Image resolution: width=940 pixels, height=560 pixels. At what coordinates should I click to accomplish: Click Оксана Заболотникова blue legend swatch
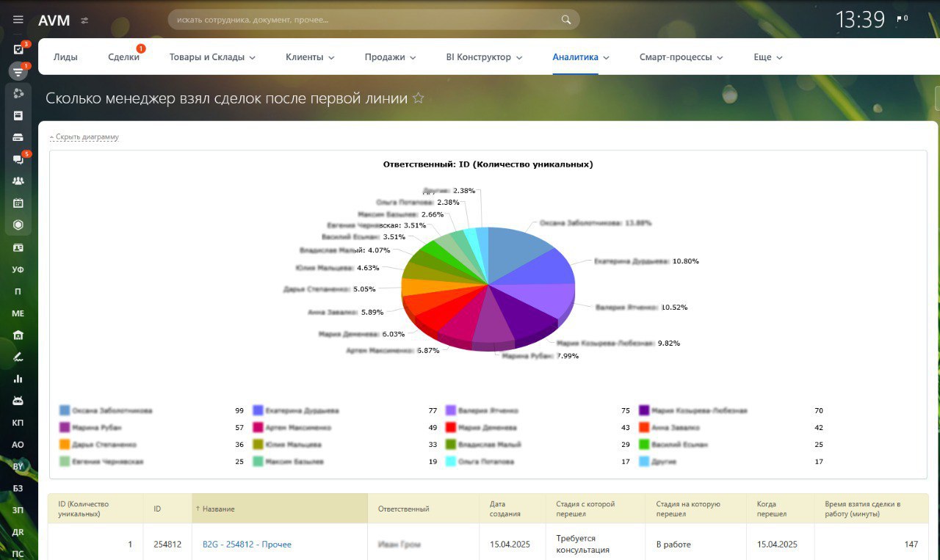(65, 411)
